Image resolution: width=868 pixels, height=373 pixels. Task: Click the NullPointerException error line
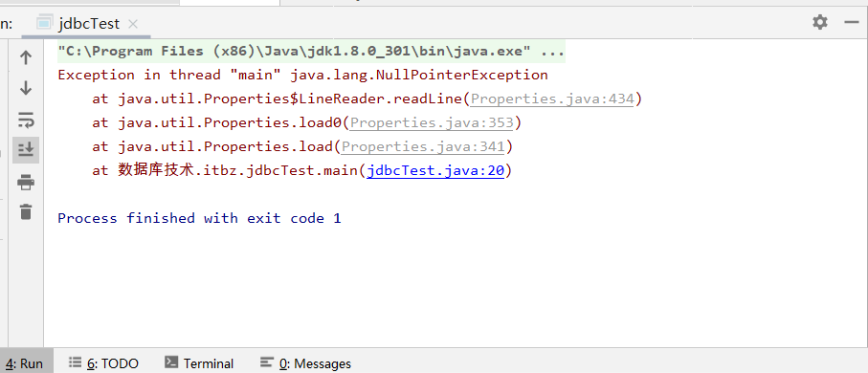click(x=302, y=75)
